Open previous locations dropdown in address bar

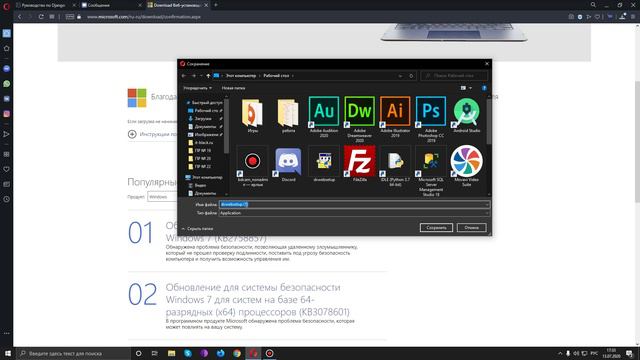click(400, 76)
